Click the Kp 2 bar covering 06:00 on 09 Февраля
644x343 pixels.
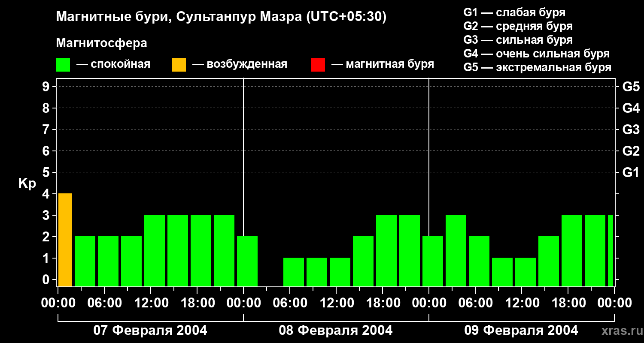(x=479, y=261)
